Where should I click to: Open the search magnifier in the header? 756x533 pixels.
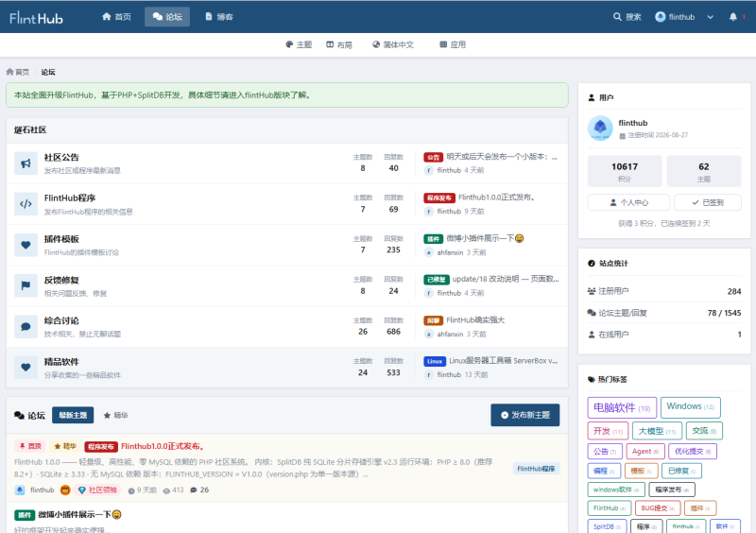click(617, 17)
